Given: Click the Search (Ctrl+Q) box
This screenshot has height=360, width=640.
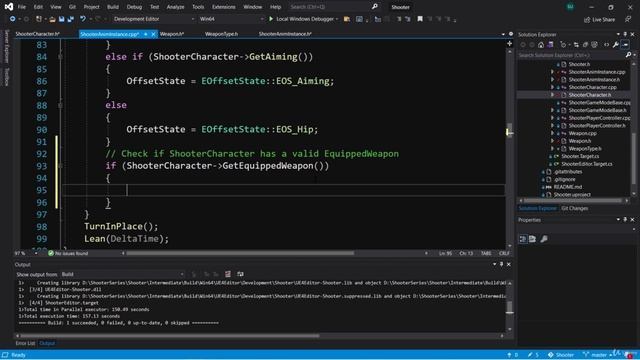Looking at the screenshot, I should pos(329,7).
